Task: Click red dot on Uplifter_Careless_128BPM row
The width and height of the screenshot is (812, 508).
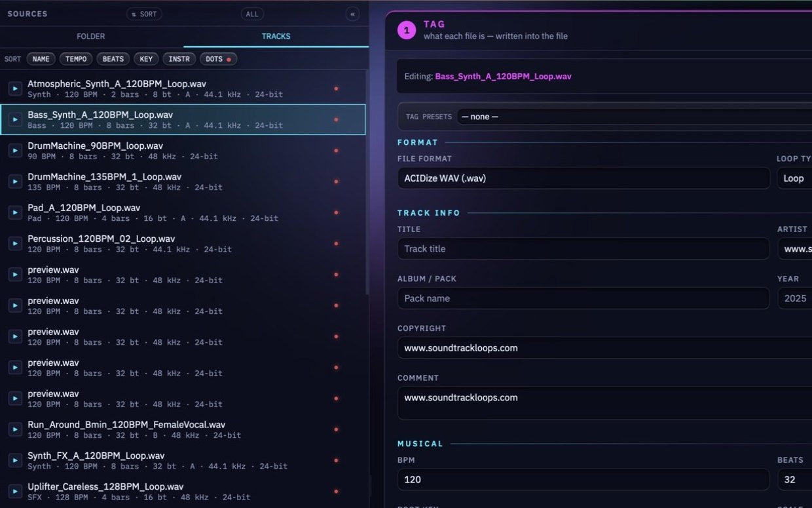Action: (336, 491)
